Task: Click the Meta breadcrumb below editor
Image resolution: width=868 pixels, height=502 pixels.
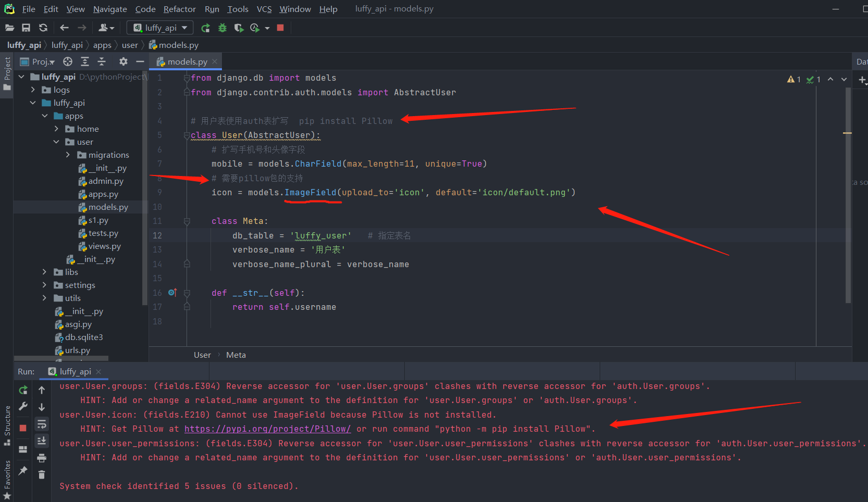Action: (236, 355)
